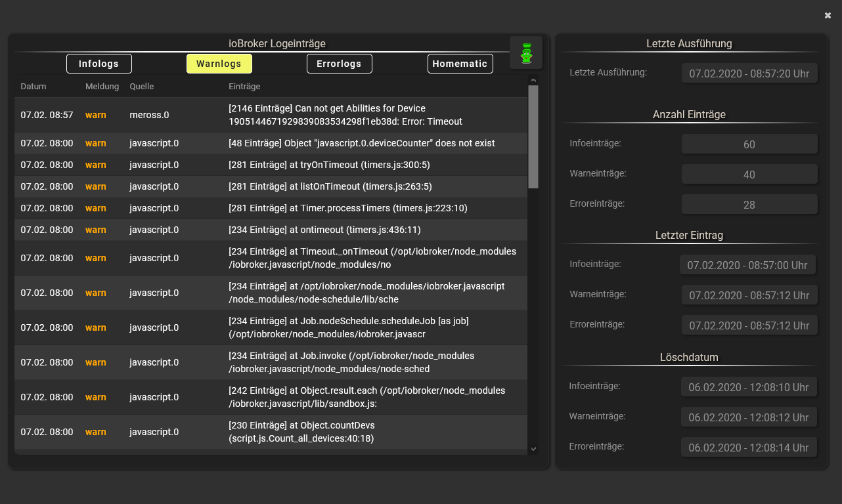The height and width of the screenshot is (504, 842).
Task: Click the log list scrollbar thumb
Action: click(x=533, y=136)
